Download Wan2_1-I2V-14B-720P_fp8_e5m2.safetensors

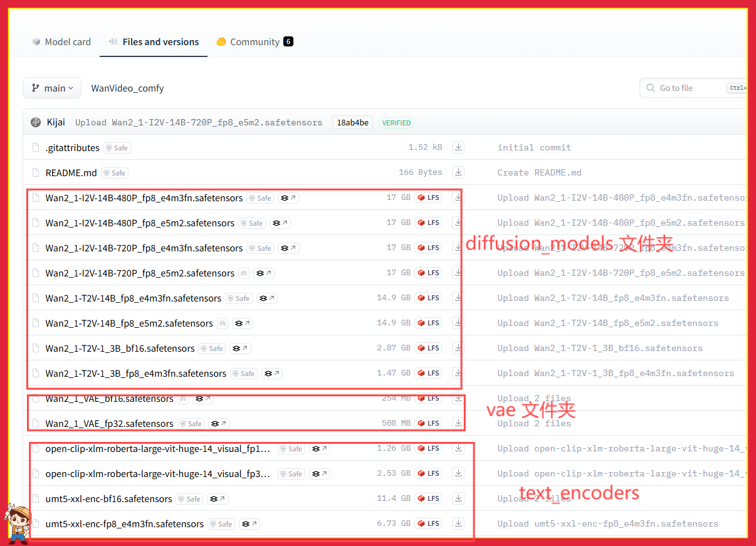point(458,273)
